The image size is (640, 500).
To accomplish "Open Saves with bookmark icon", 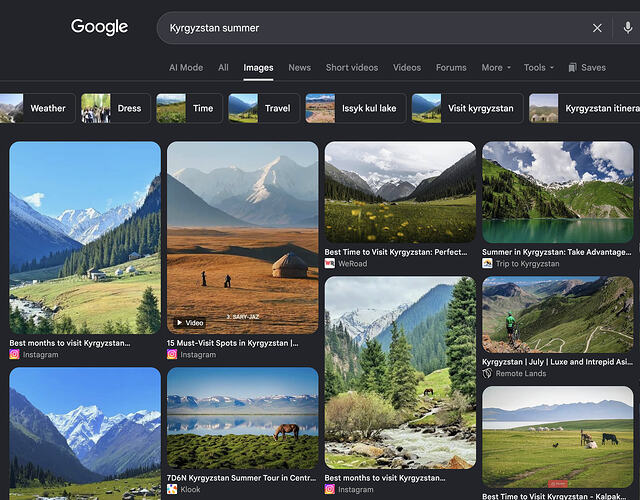I will pos(587,67).
